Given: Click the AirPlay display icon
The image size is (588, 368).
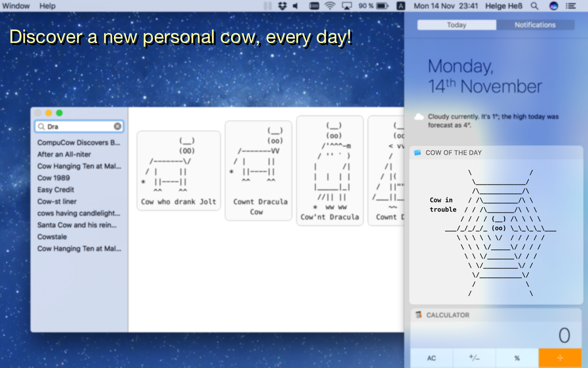Looking at the screenshot, I should [347, 6].
